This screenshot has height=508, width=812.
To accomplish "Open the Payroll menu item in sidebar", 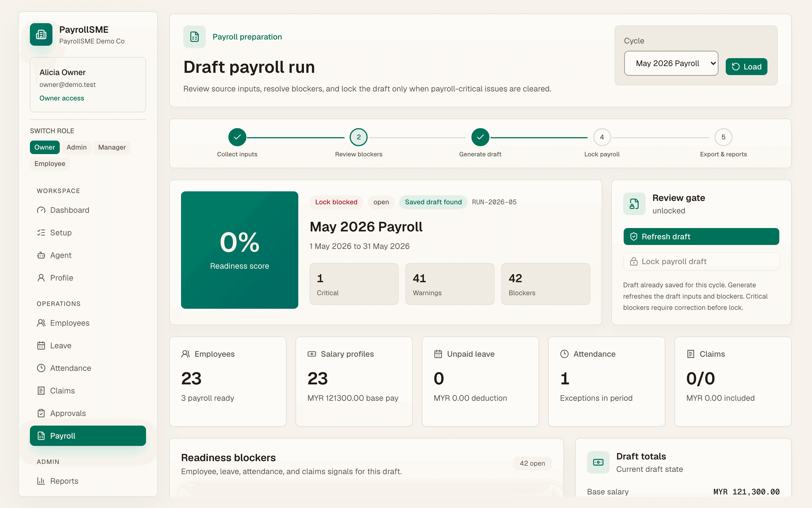I will pos(88,436).
